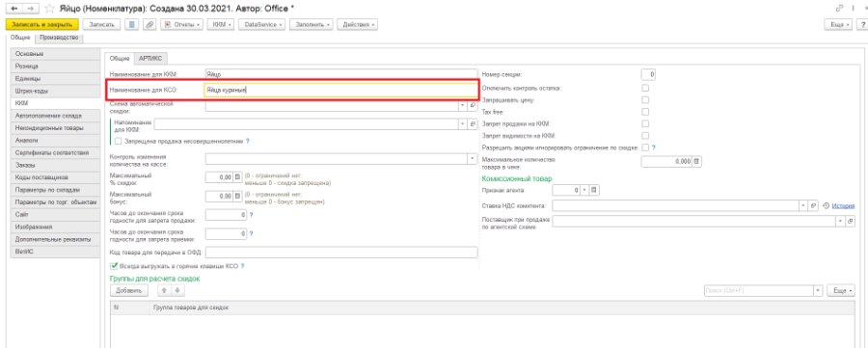The width and height of the screenshot is (868, 348).
Task: Enable Запрашивать цену checkbox
Action: pyautogui.click(x=645, y=100)
